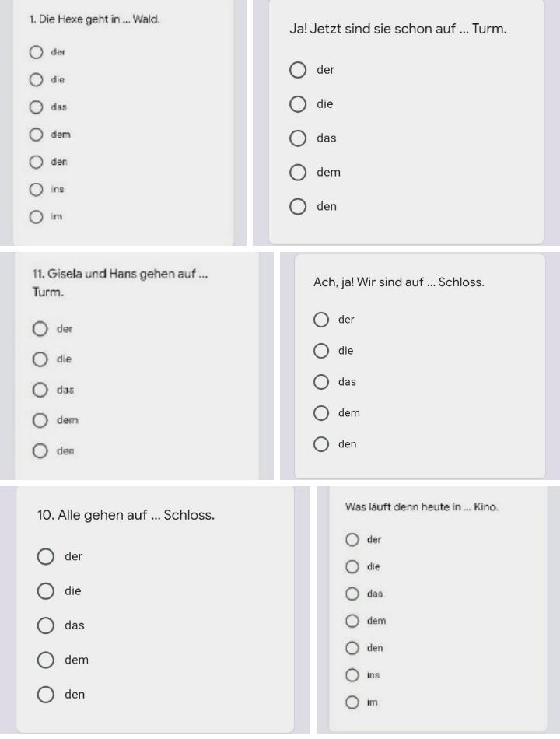Choose "dem" for "Jetzt sind sie schon auf ... Turm"

click(298, 173)
